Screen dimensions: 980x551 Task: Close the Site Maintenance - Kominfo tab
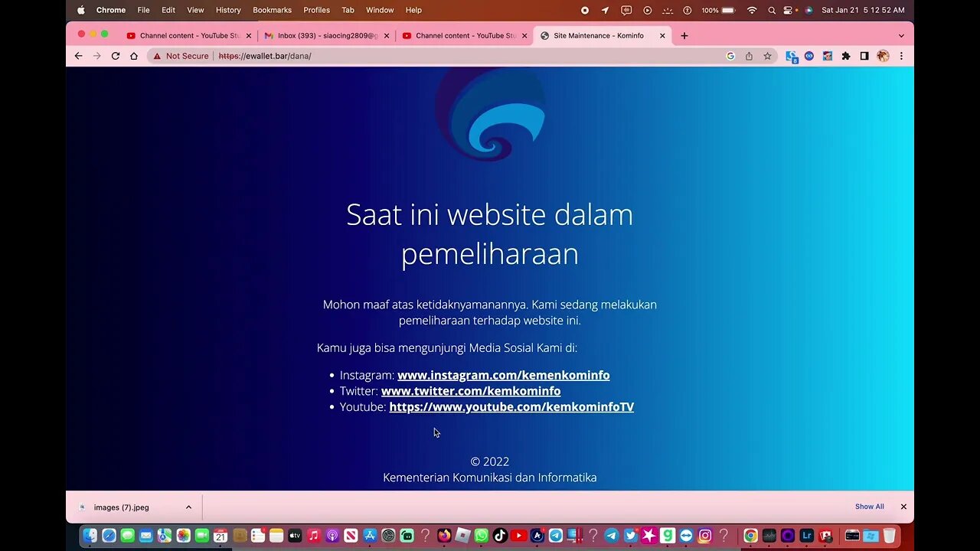[662, 35]
